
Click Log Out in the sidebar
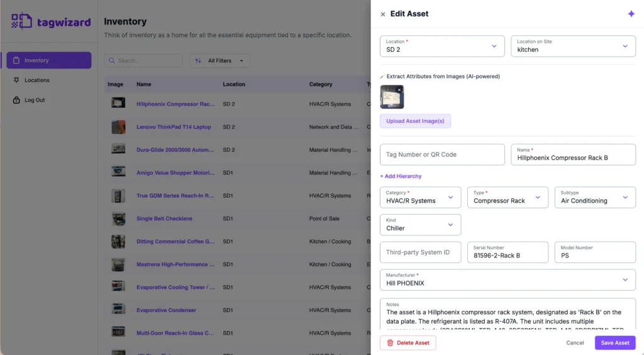click(x=35, y=100)
